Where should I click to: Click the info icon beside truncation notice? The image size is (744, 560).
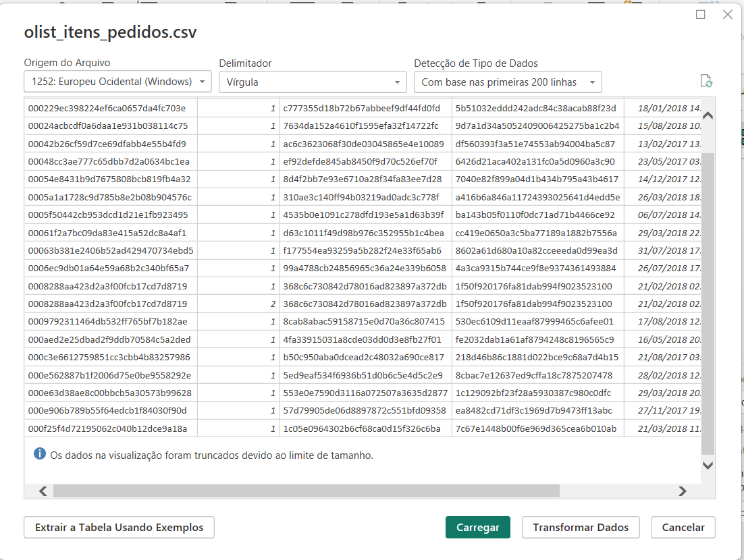[40, 454]
